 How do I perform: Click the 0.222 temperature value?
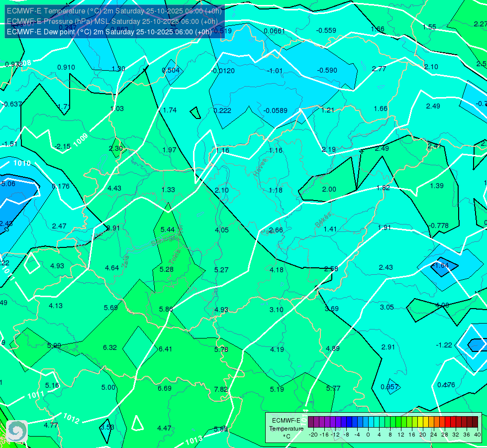point(222,111)
